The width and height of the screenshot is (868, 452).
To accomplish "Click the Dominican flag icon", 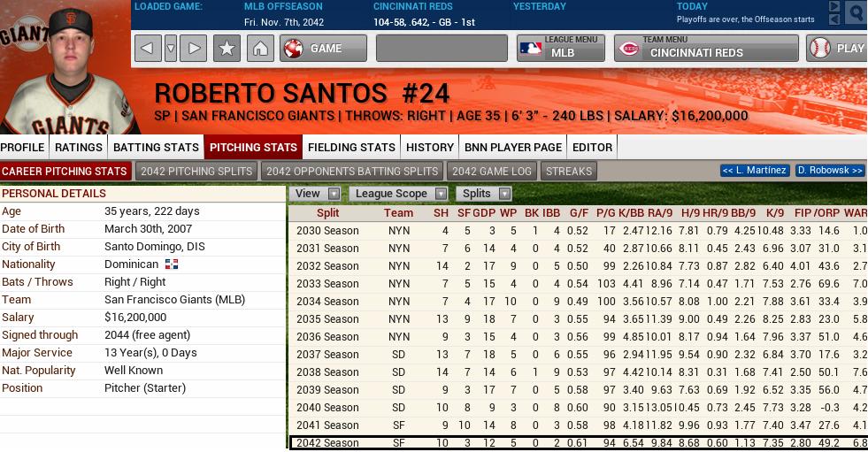I will pyautogui.click(x=172, y=264).
